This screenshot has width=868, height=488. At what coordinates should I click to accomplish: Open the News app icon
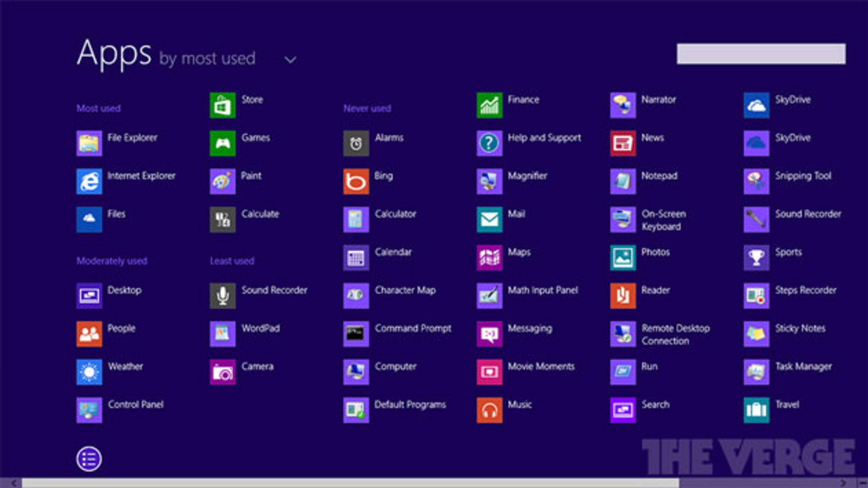coord(623,143)
